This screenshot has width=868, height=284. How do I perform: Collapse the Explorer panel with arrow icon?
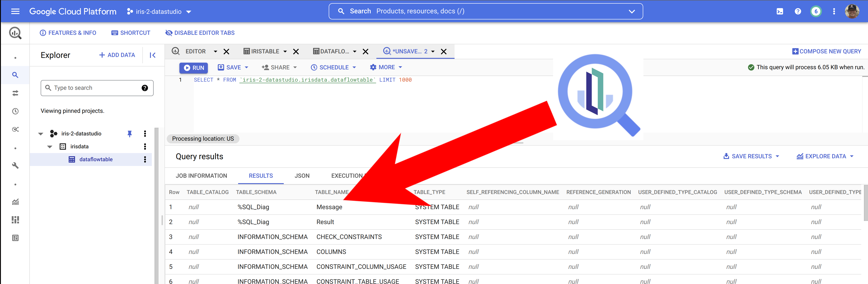(153, 55)
